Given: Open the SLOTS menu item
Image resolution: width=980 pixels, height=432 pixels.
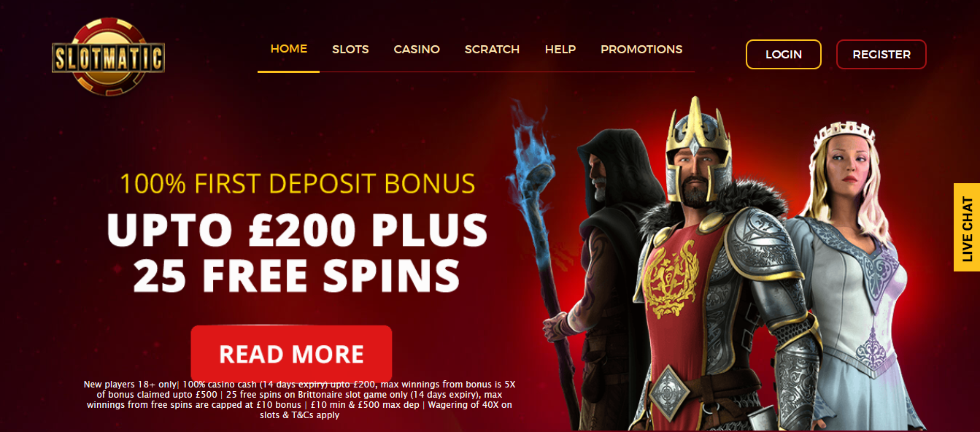Looking at the screenshot, I should tap(350, 50).
